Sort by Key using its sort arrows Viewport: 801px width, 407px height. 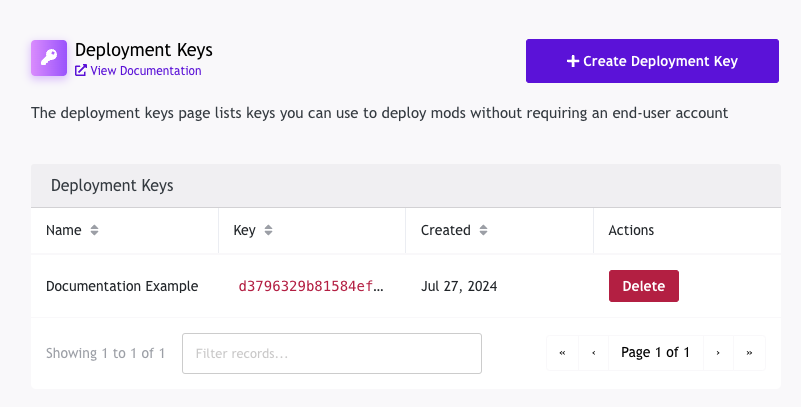(x=268, y=230)
